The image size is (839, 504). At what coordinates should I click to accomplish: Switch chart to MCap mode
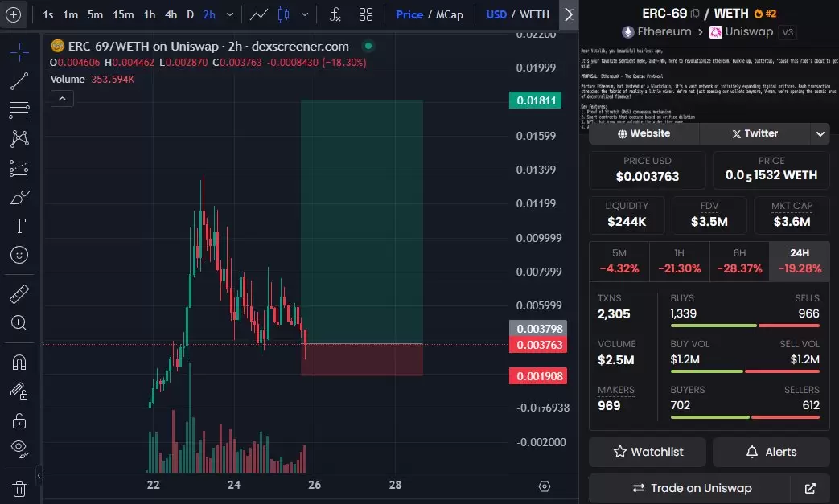tap(450, 14)
